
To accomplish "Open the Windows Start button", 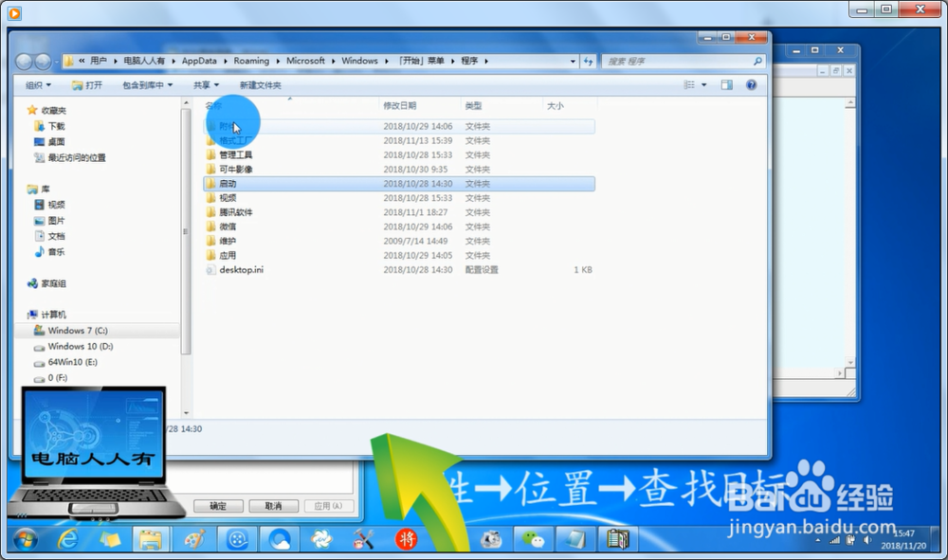I will click(x=26, y=539).
